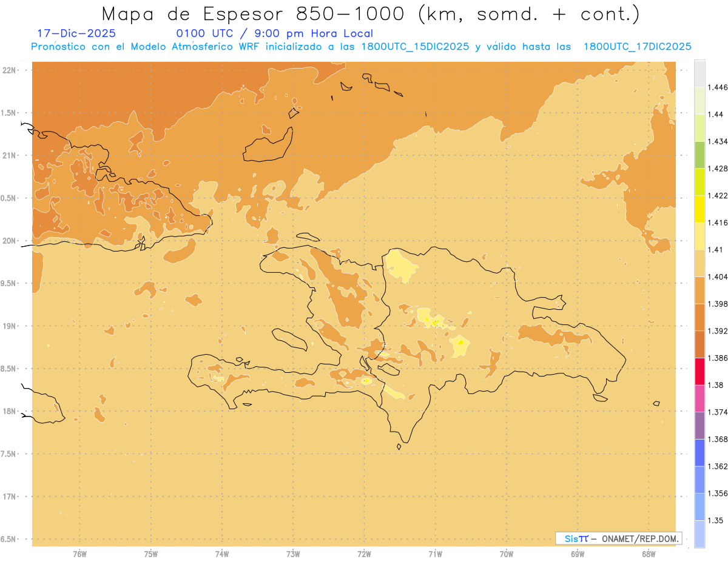Click the 71W longitude label

tap(435, 554)
